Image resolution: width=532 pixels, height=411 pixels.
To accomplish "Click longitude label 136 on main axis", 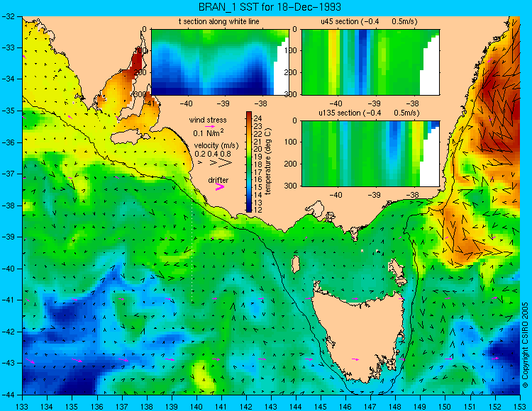I will 97,407.
